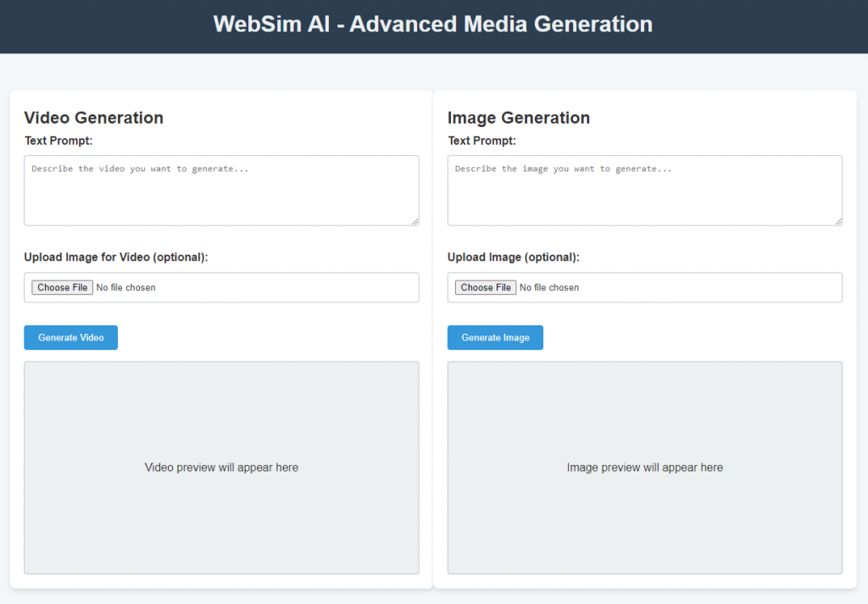The height and width of the screenshot is (604, 868).
Task: Select the Video Generation heading
Action: (93, 118)
